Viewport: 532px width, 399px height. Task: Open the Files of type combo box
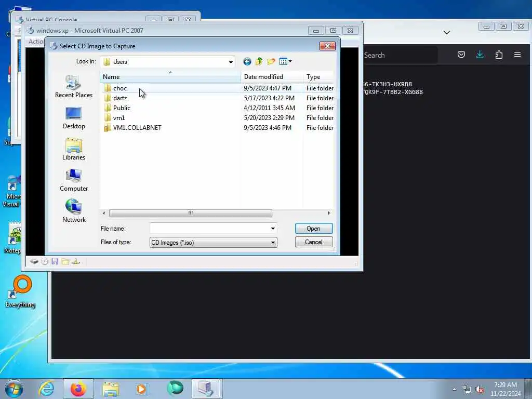coord(214,242)
